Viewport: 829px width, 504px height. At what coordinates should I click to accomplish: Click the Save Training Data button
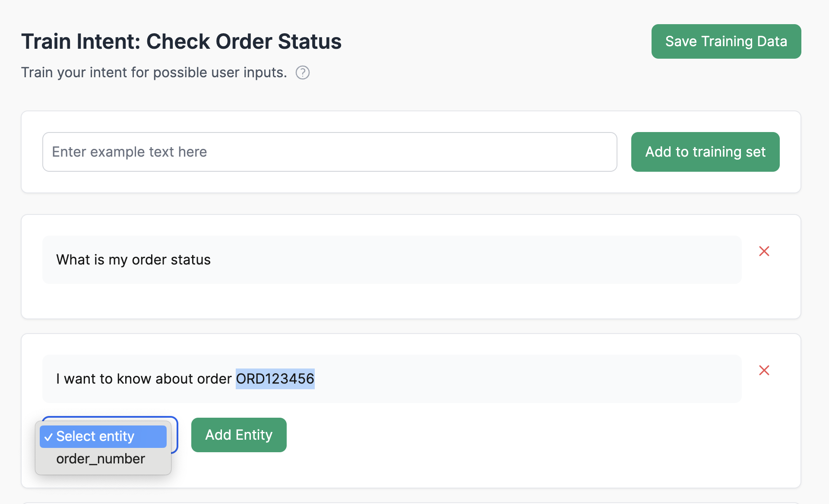[x=726, y=41]
